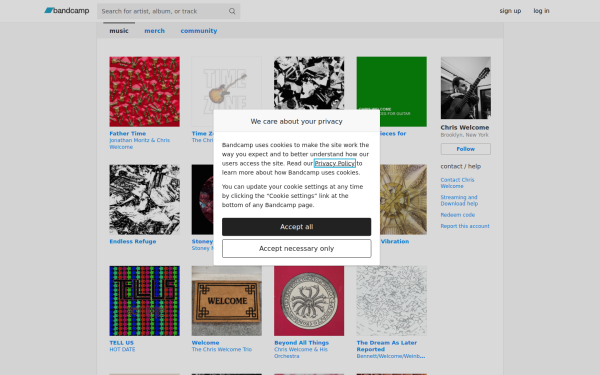This screenshot has height=375, width=600.
Task: Click the 'We care about your privacy' heading
Action: tap(297, 121)
